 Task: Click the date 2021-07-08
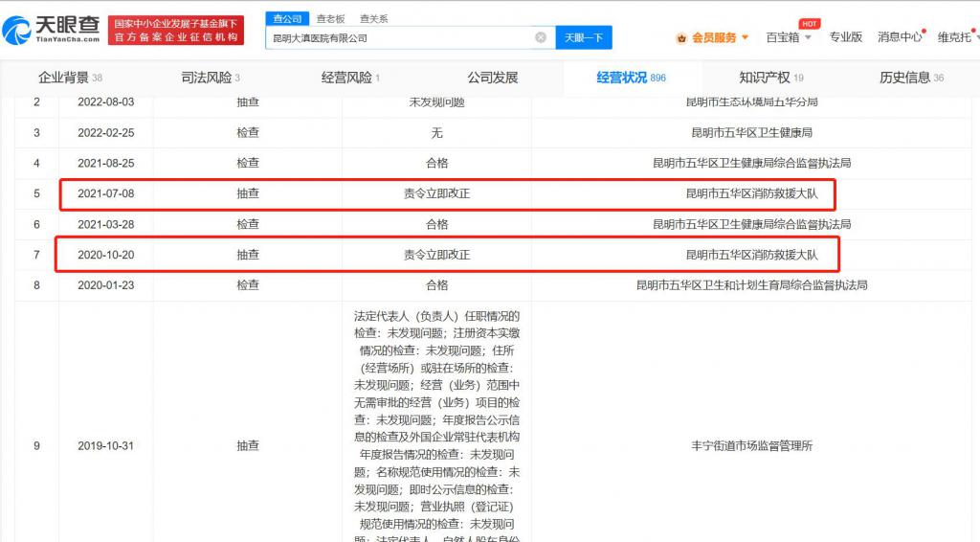pos(105,193)
